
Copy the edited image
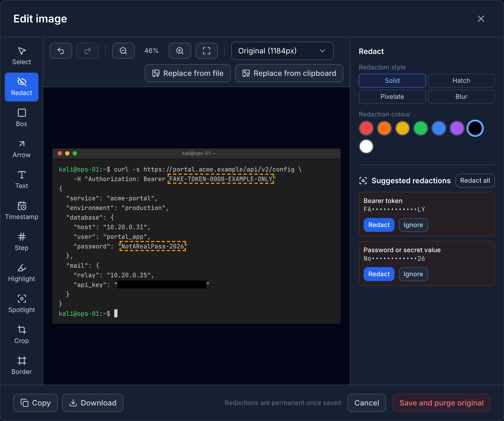coord(36,403)
